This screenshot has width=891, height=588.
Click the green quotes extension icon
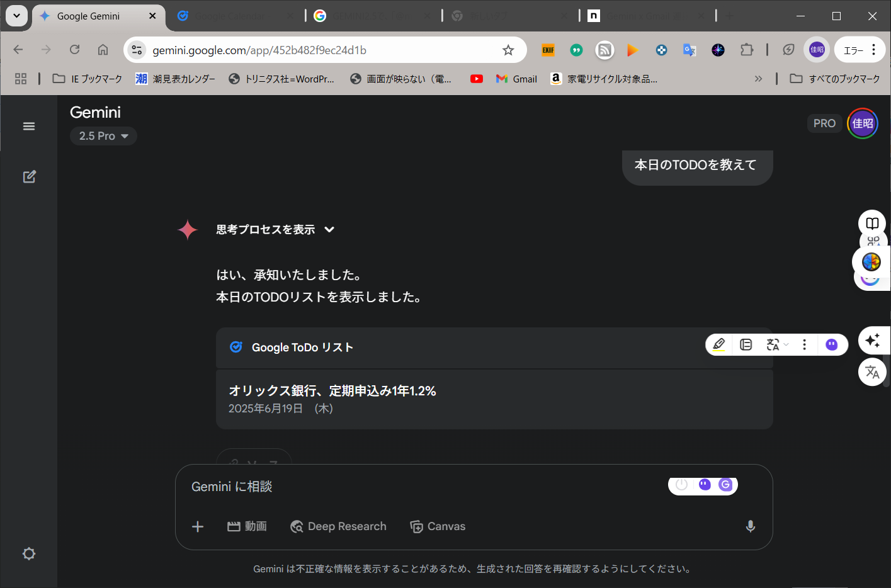576,50
